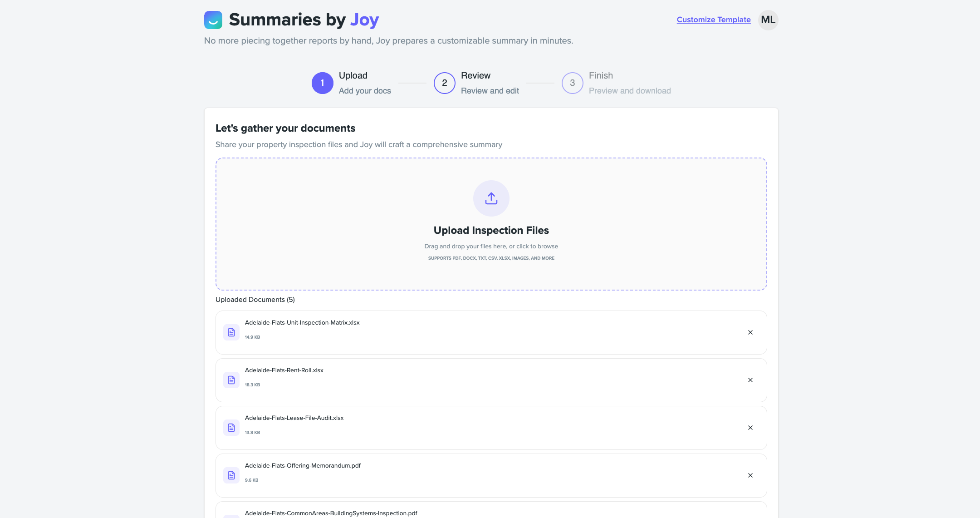Click the 9.6 KB file size
The width and height of the screenshot is (980, 518).
coord(251,480)
